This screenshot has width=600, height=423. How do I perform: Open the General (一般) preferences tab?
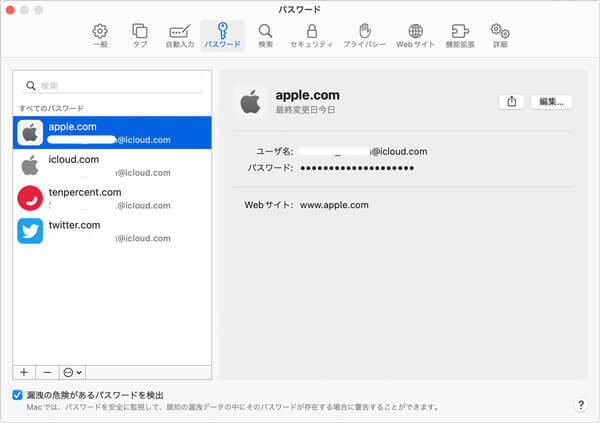100,36
